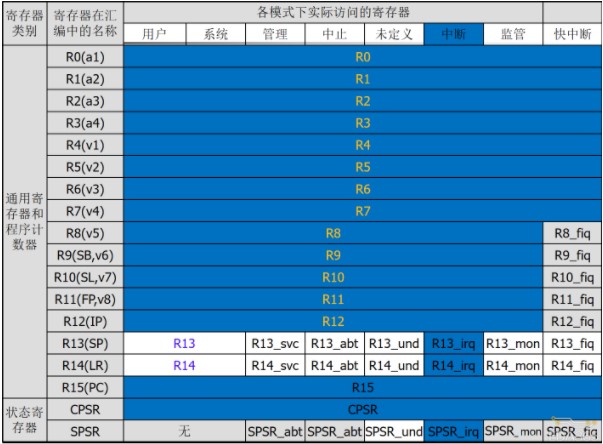Select the 管理 mode column header
The height and width of the screenshot is (444, 603).
pyautogui.click(x=275, y=34)
